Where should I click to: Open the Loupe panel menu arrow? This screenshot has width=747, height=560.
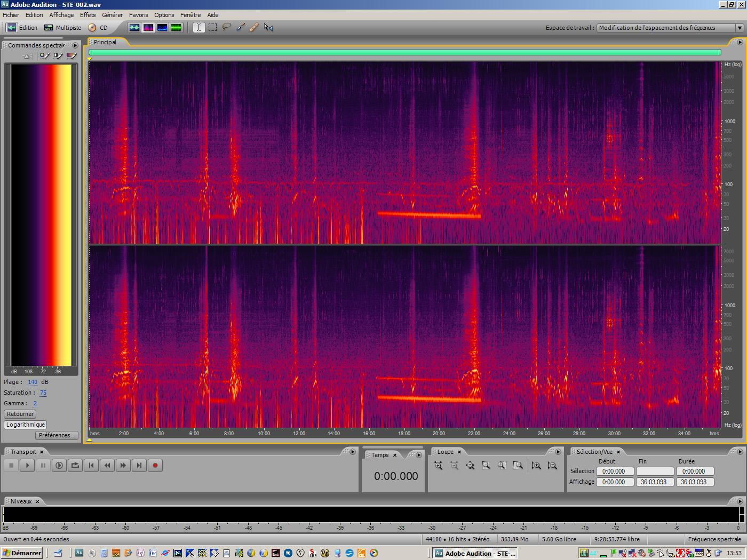pos(558,452)
